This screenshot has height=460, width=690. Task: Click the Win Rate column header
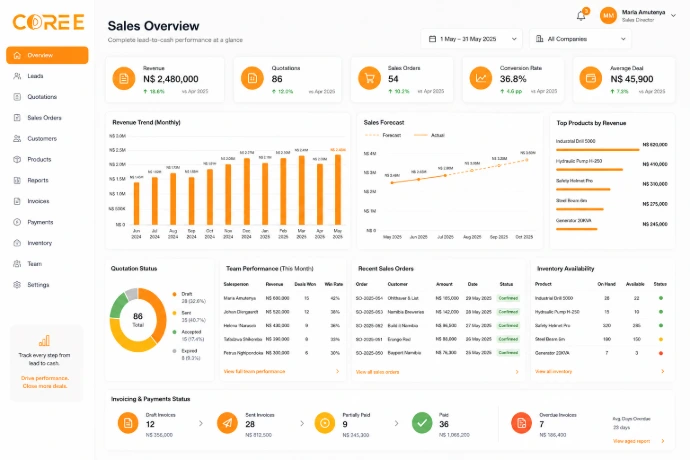333,284
